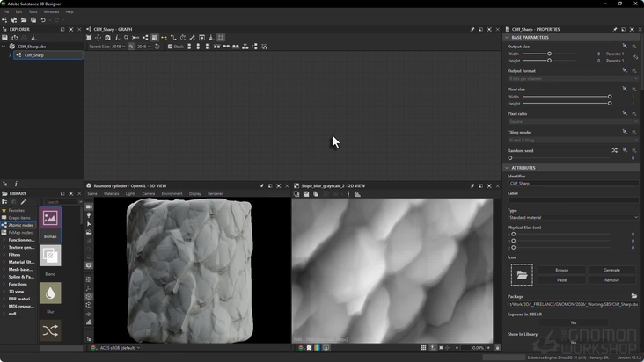Select Atomic nodes in the Library list
The image size is (644, 362).
click(x=20, y=225)
